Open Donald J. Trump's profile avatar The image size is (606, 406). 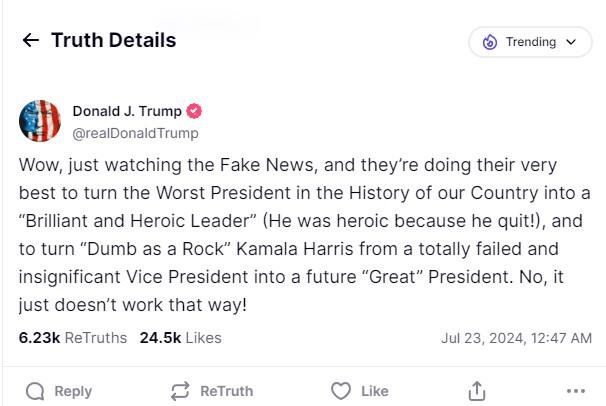[x=40, y=121]
